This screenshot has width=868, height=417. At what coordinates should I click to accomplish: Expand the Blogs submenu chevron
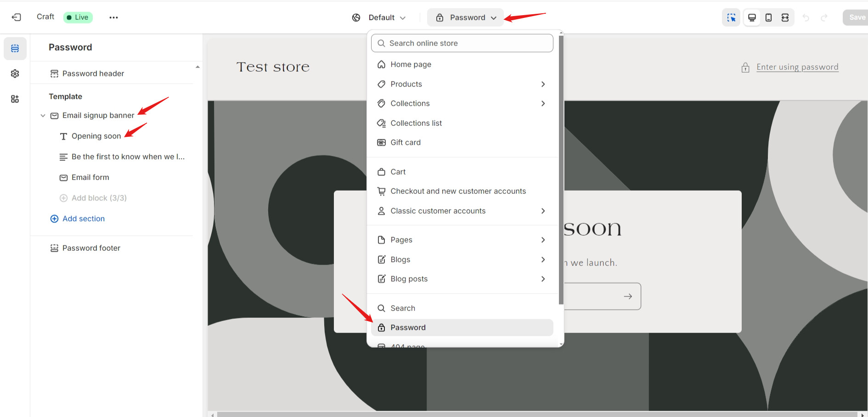click(543, 259)
